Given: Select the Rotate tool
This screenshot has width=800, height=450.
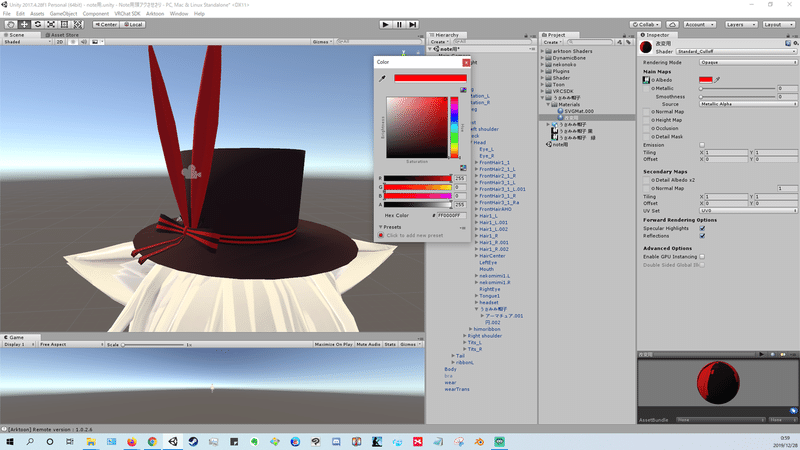Looking at the screenshot, I should [x=38, y=24].
